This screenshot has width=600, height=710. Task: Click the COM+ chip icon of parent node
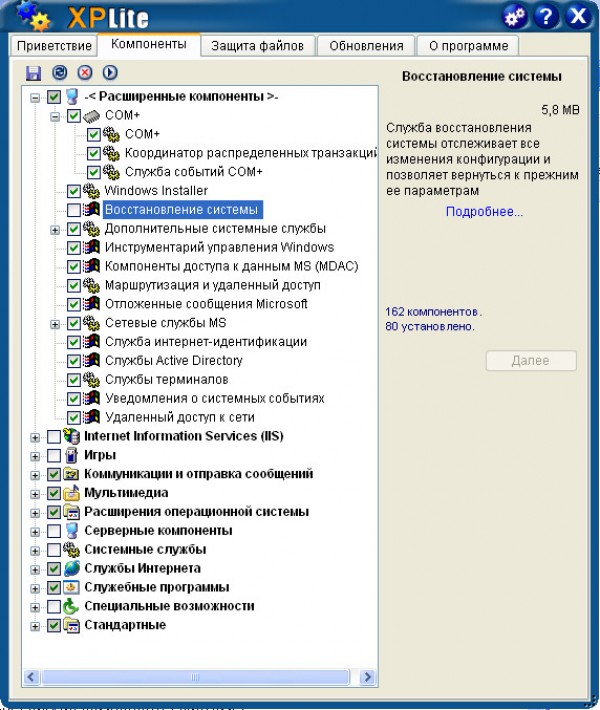[x=91, y=116]
